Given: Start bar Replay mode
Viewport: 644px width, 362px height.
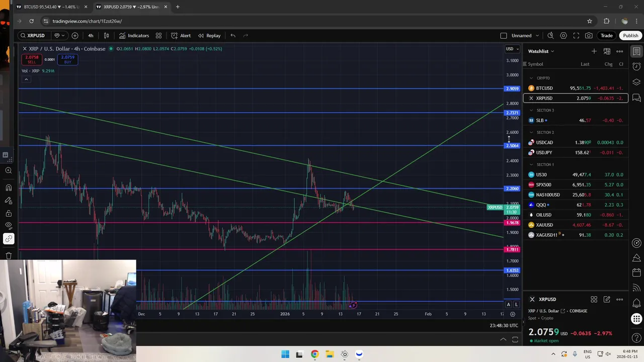Looking at the screenshot, I should click(209, 36).
